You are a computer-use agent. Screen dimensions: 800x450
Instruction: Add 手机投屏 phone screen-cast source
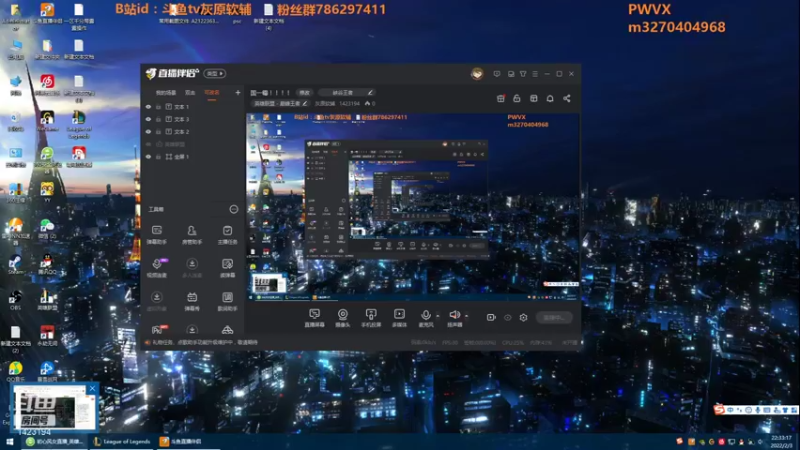click(x=371, y=317)
